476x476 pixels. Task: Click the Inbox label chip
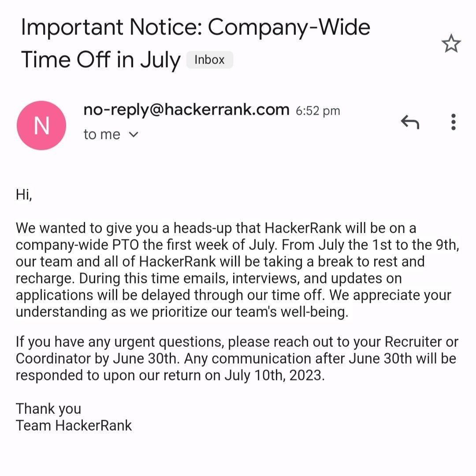tap(209, 59)
